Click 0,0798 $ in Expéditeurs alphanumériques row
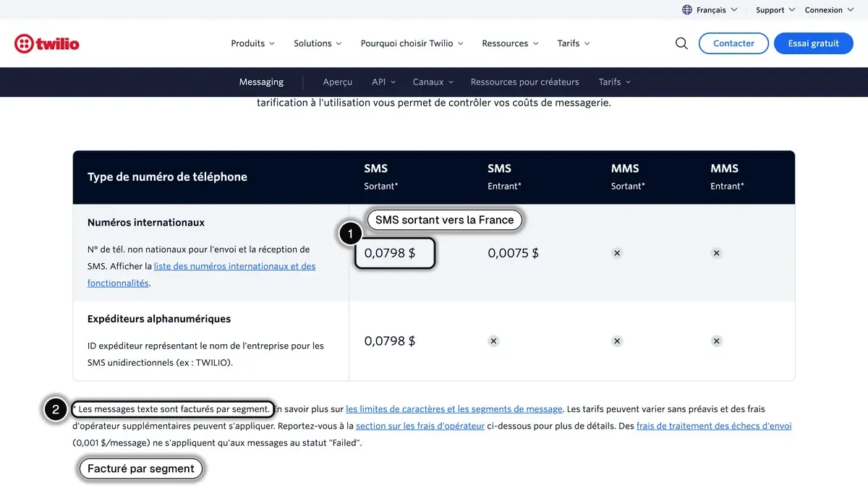Screen dimensions: 868x488 [390, 341]
